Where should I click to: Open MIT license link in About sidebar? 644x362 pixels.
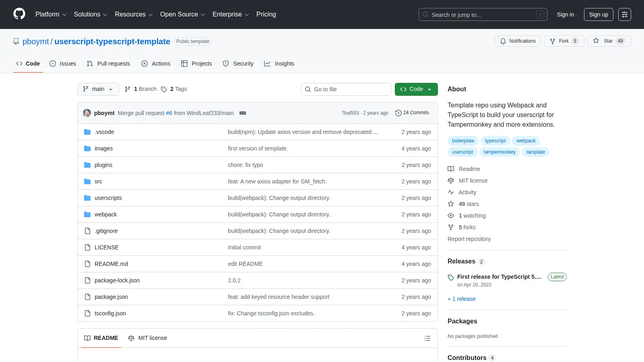tap(467, 181)
